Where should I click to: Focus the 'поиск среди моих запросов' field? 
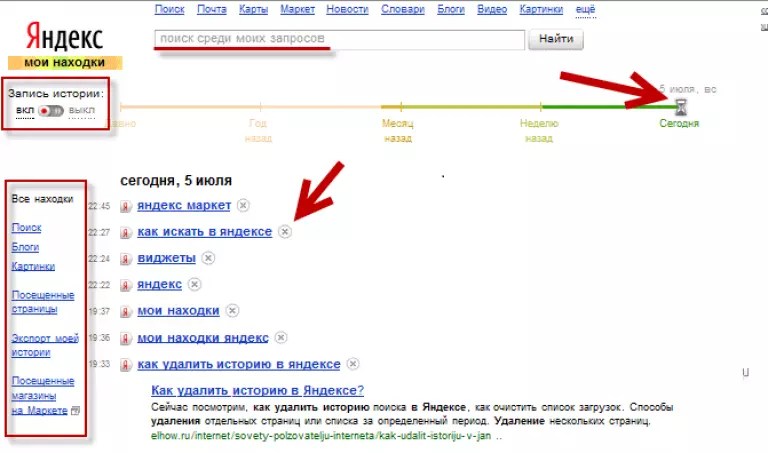(339, 39)
